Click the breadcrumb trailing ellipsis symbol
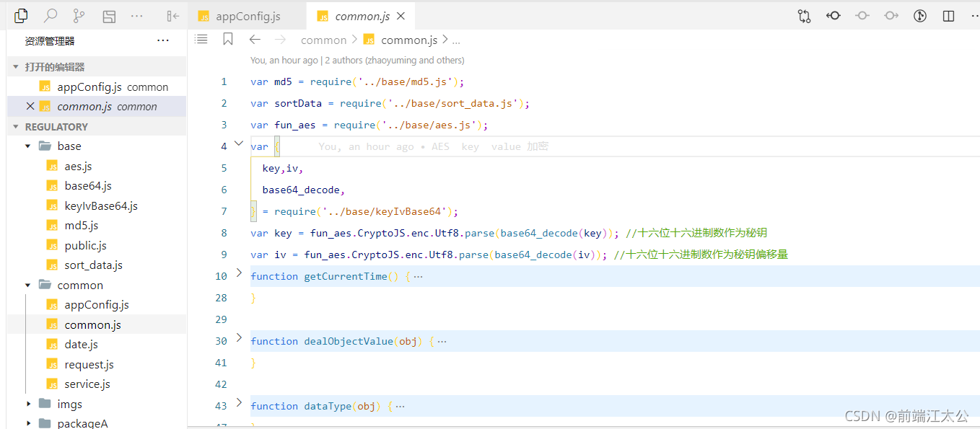This screenshot has height=429, width=980. pos(455,40)
